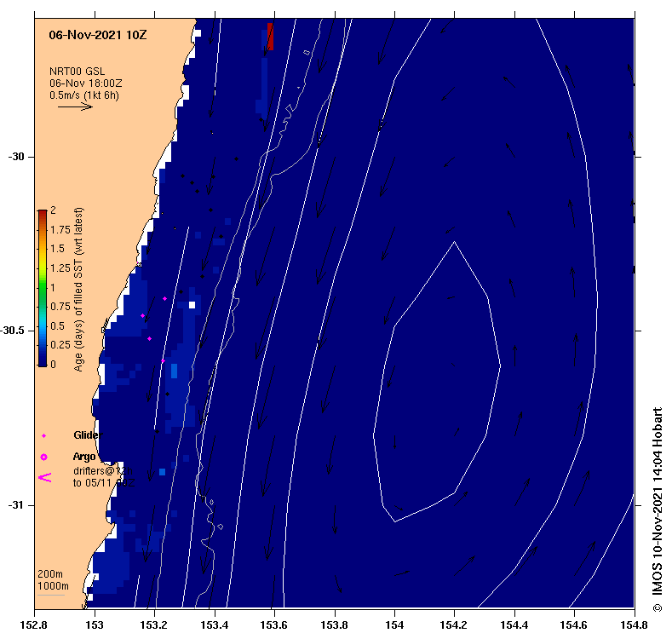
Task: Click the magenta Argo legend circle
Action: click(x=43, y=458)
